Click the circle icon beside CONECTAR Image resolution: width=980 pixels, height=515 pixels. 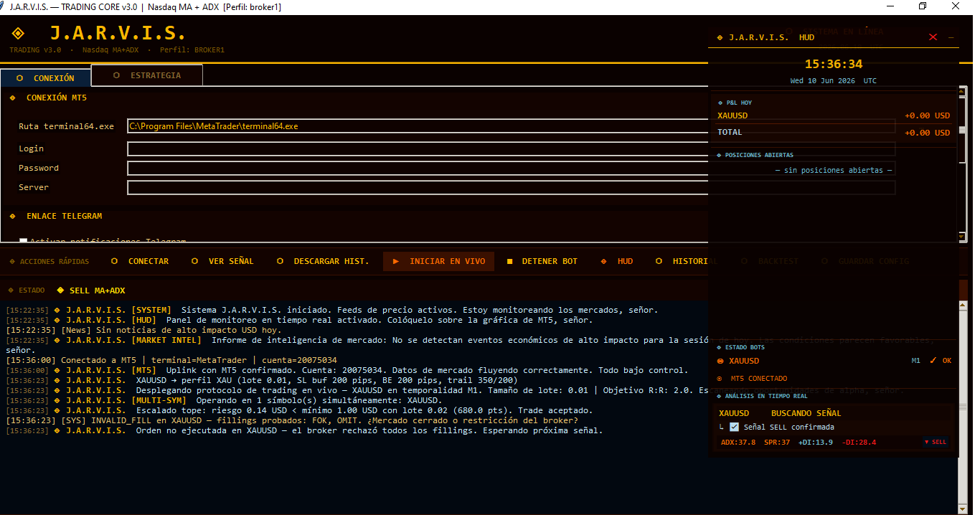(114, 261)
